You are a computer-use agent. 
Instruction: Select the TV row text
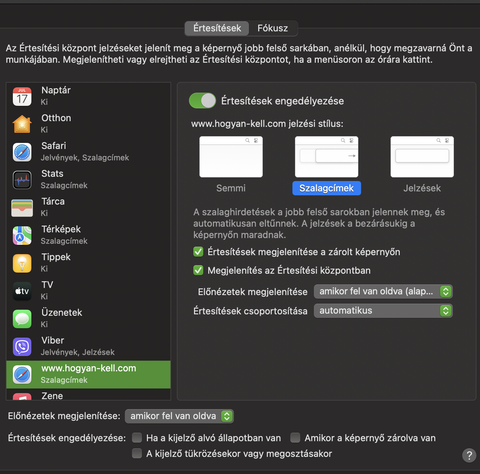pos(47,285)
